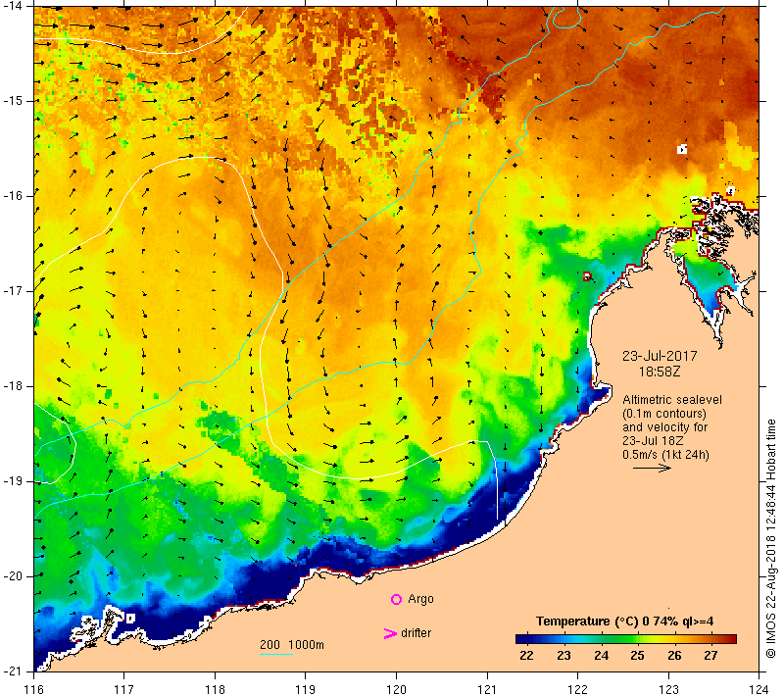Click the 'Altimetric sealevel' text

pos(672,400)
